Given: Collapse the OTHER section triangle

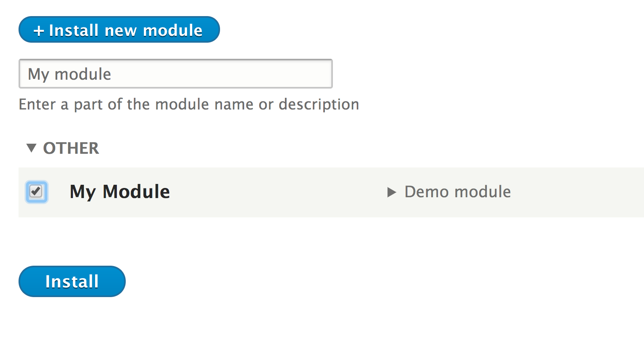Looking at the screenshot, I should pyautogui.click(x=31, y=148).
